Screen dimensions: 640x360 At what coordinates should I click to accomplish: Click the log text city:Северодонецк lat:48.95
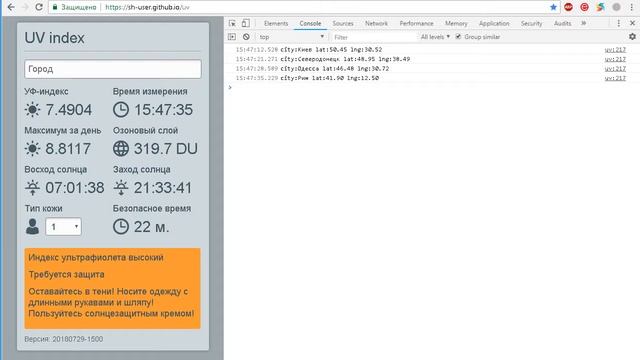345,59
